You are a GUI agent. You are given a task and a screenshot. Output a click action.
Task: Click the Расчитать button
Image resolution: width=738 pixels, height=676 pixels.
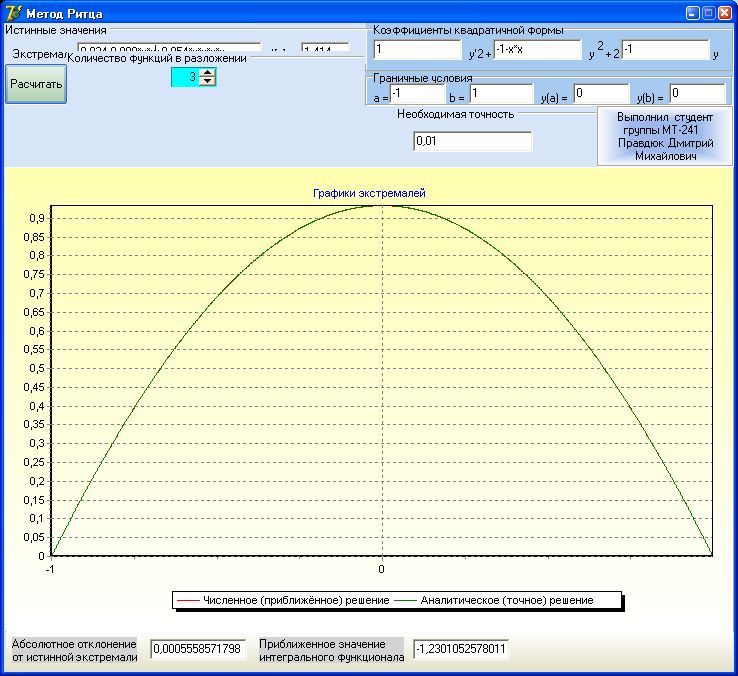tap(36, 84)
